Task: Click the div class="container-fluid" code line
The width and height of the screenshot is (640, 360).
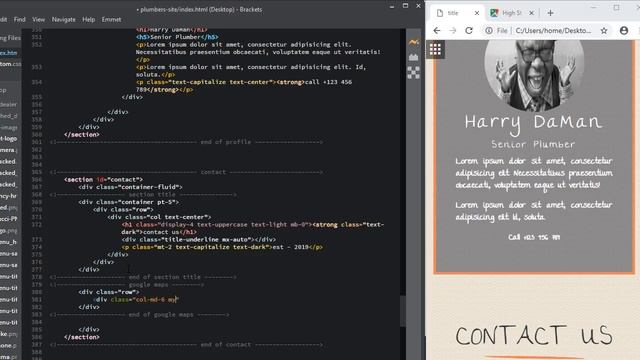Action: pos(130,187)
